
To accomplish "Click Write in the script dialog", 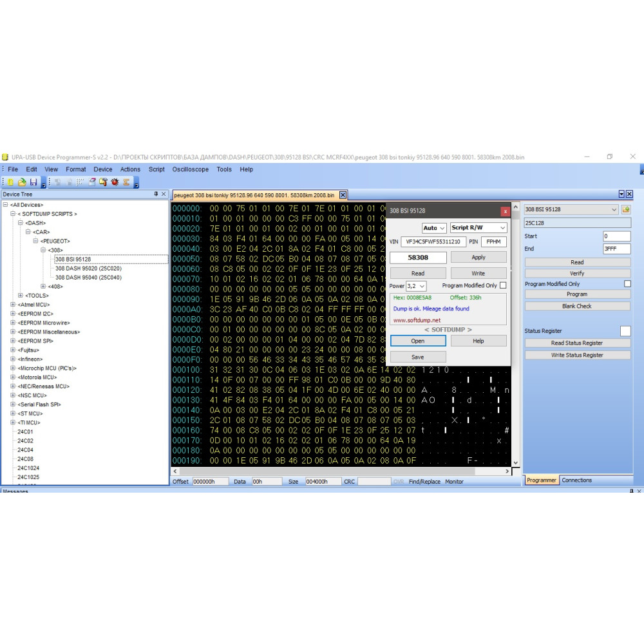I will 478,273.
